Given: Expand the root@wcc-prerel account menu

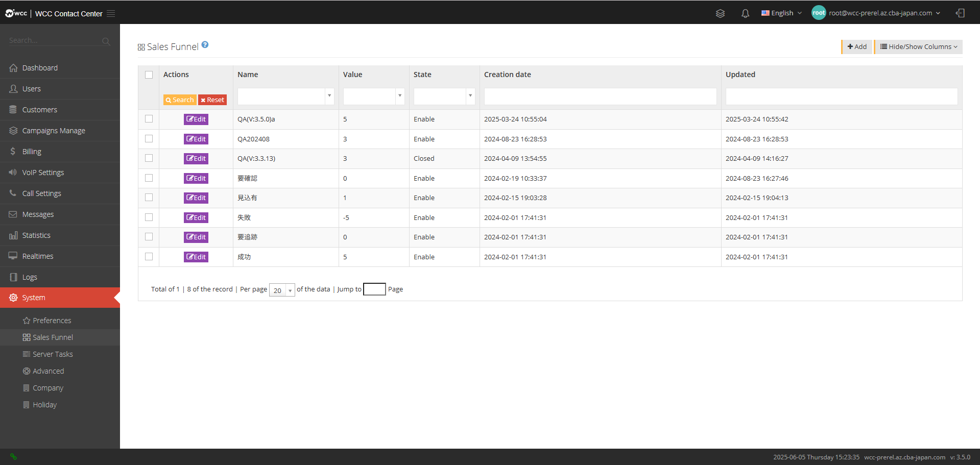Looking at the screenshot, I should 885,13.
